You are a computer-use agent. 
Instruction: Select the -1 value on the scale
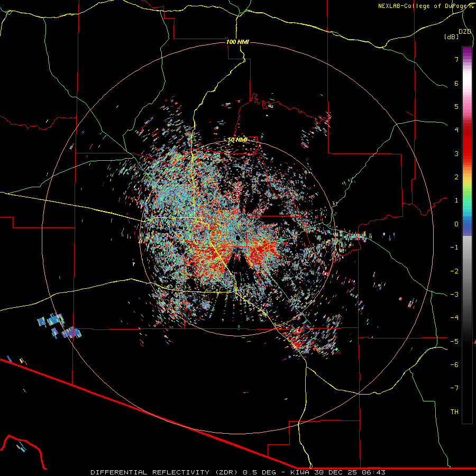(x=454, y=248)
